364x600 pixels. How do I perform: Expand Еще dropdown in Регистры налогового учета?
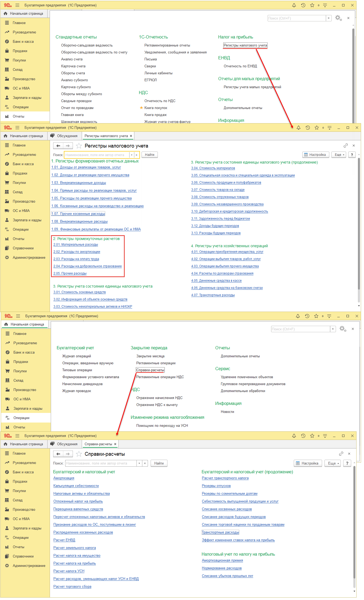339,155
